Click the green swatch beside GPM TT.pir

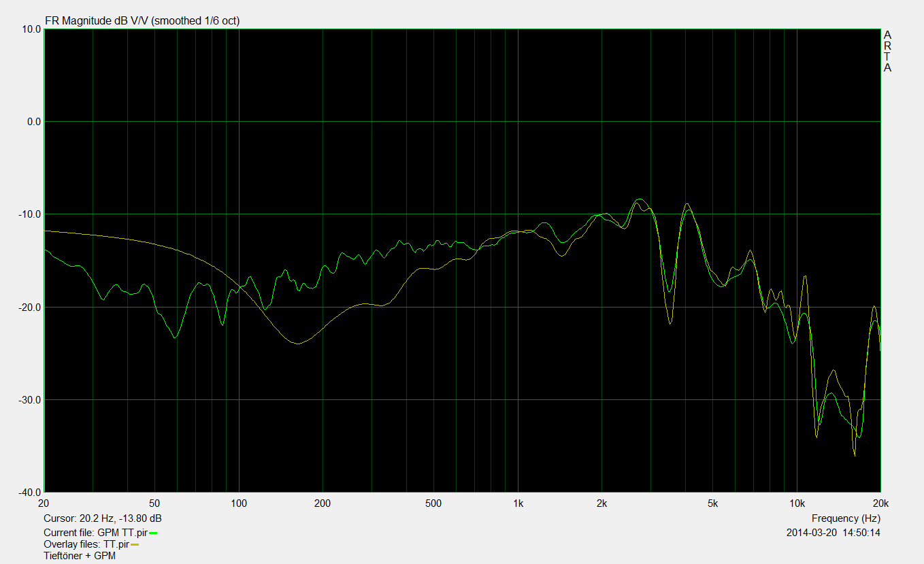pyautogui.click(x=153, y=533)
